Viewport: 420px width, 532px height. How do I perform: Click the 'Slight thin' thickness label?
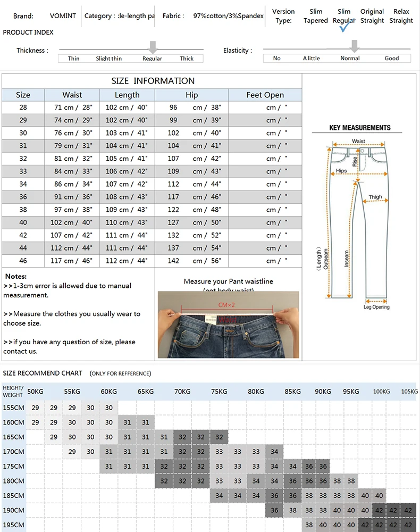click(x=108, y=59)
